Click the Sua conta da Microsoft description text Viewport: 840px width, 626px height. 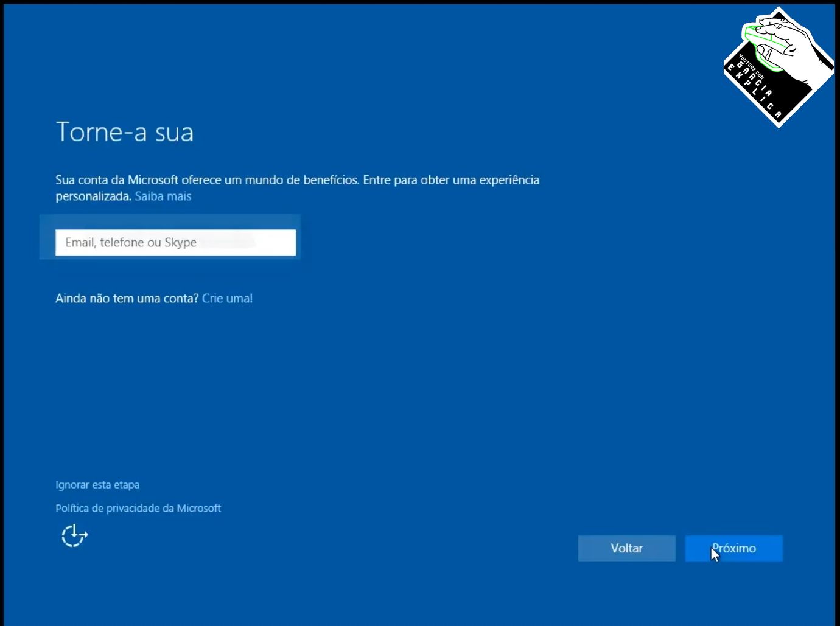click(298, 188)
